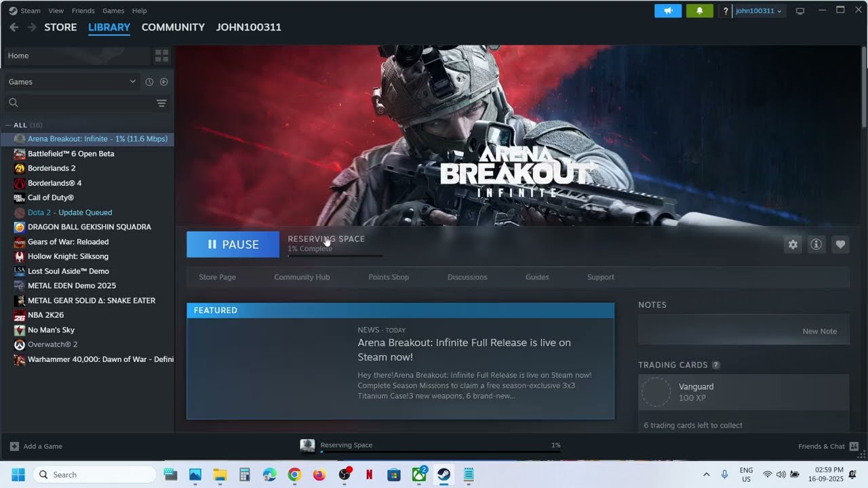Sort library by recent activity clock icon
The image size is (868, 488).
pyautogui.click(x=149, y=82)
